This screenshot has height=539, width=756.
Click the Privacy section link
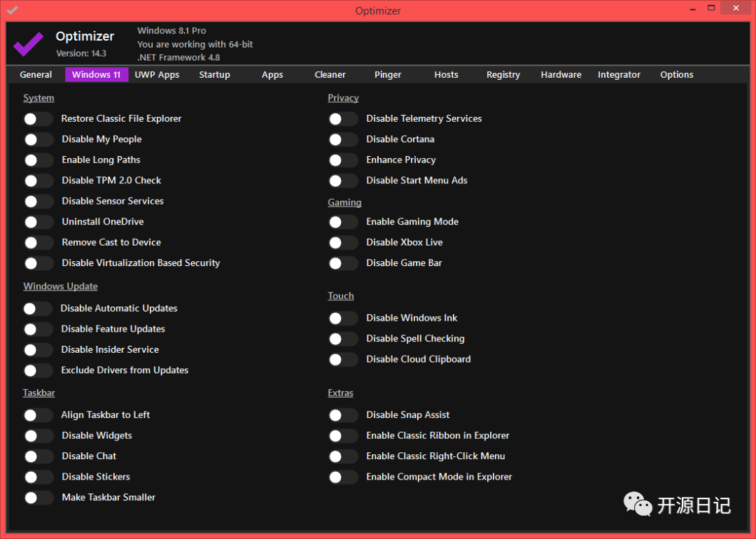[x=343, y=98]
